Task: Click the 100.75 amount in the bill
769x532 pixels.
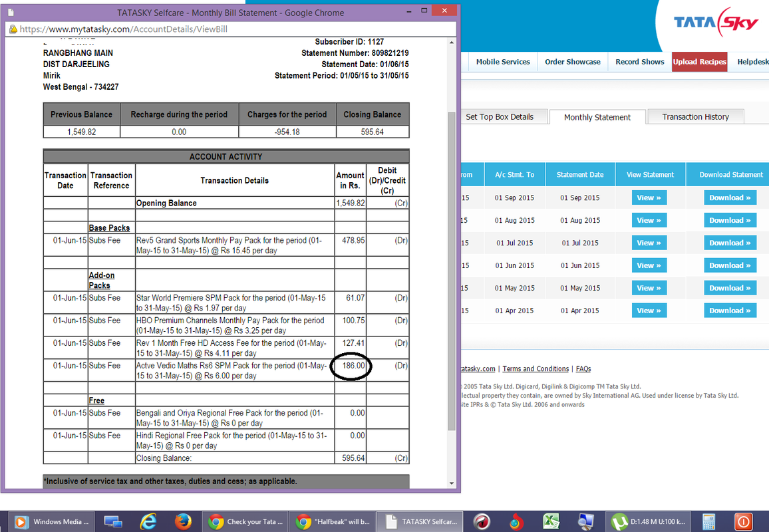Action: point(353,320)
